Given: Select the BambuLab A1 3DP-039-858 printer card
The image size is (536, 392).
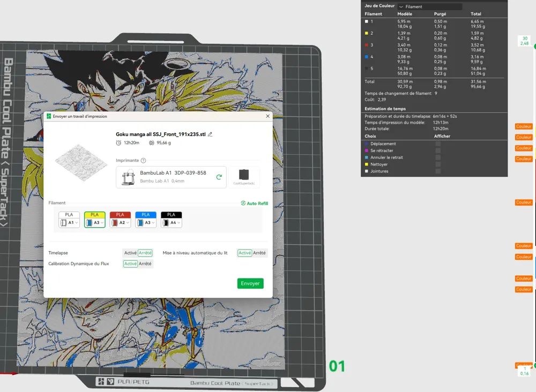Looking at the screenshot, I should pos(171,177).
